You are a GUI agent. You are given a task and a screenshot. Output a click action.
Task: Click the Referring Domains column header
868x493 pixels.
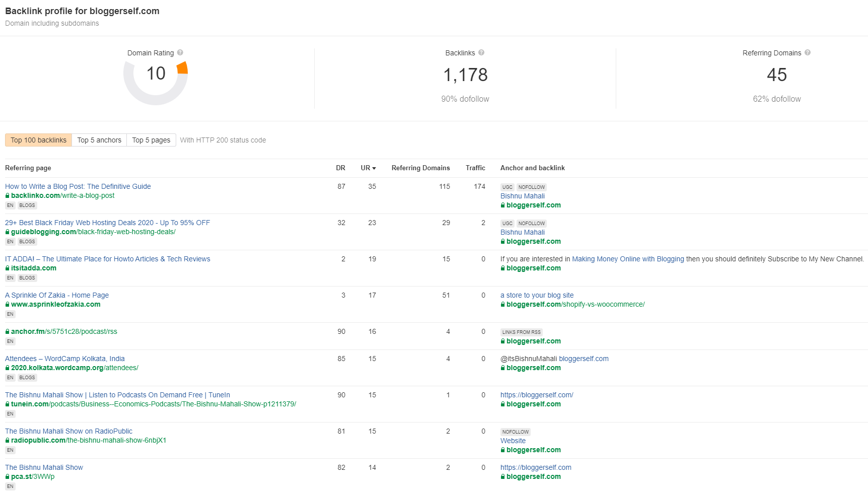pos(421,168)
